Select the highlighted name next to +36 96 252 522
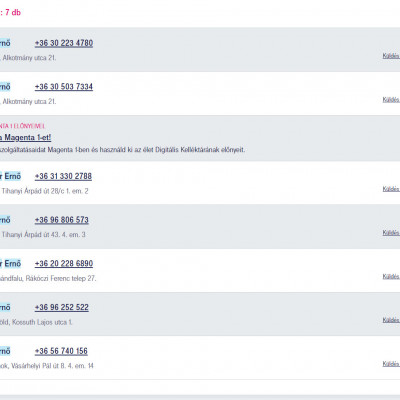 point(5,307)
